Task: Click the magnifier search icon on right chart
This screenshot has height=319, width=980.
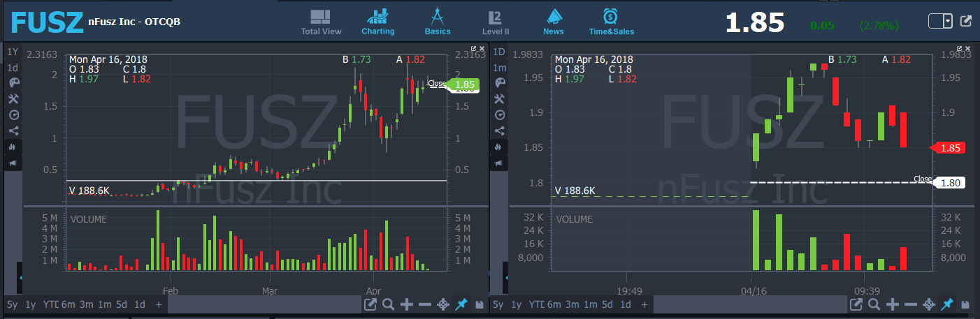Action: [x=874, y=304]
